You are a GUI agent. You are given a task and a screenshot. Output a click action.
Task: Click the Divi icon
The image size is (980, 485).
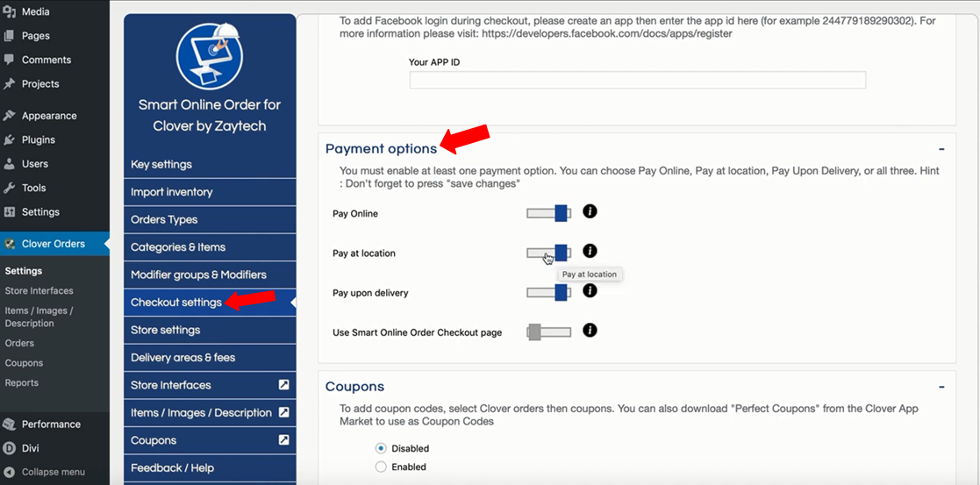pyautogui.click(x=9, y=448)
